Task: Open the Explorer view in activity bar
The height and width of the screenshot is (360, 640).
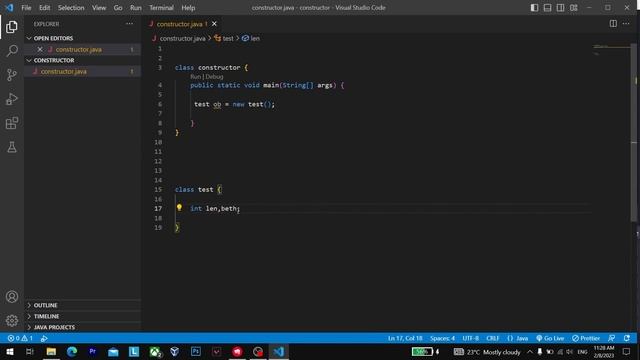Action: [12, 27]
